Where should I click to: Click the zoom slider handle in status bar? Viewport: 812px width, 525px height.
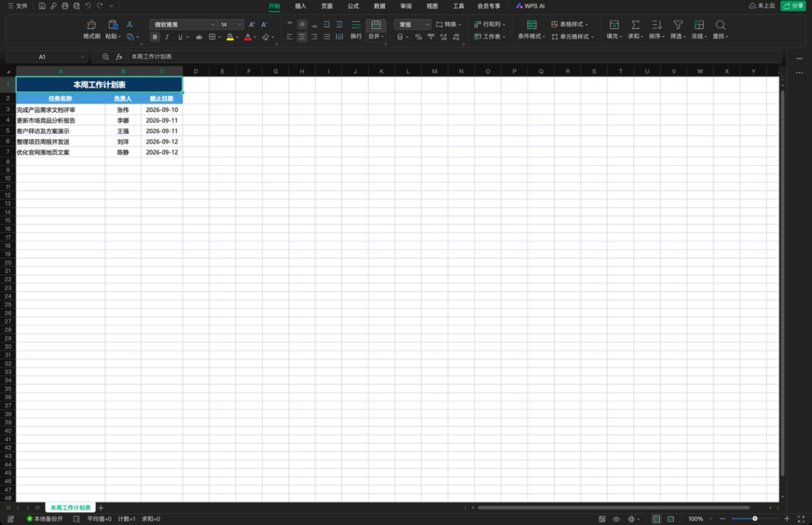pyautogui.click(x=755, y=519)
